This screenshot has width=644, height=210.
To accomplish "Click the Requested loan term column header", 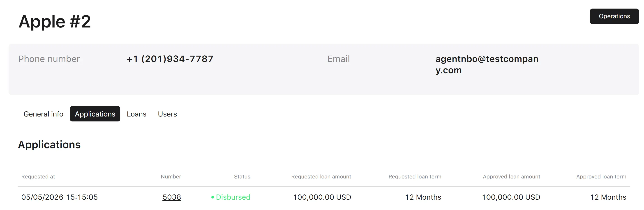I will [x=415, y=177].
